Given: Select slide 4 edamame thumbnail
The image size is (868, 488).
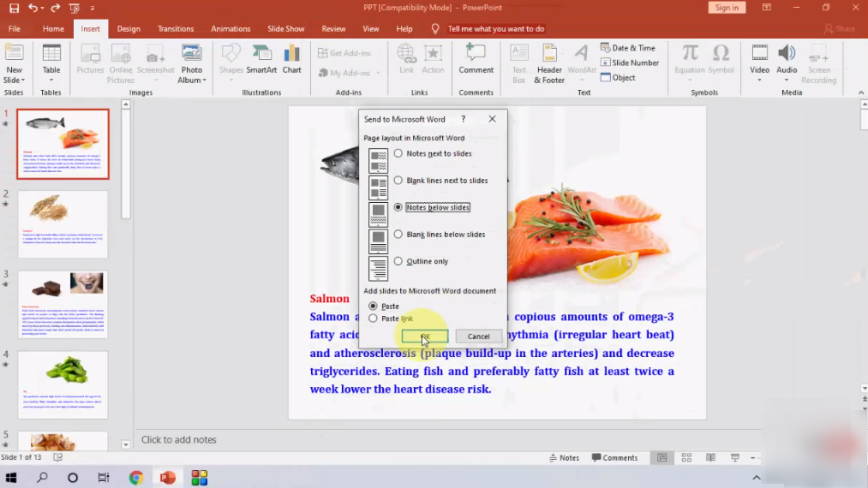Looking at the screenshot, I should pos(63,384).
